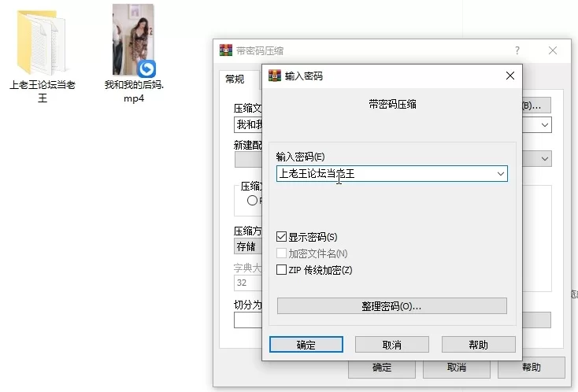Toggle the 显示密码 checkbox

tap(282, 237)
